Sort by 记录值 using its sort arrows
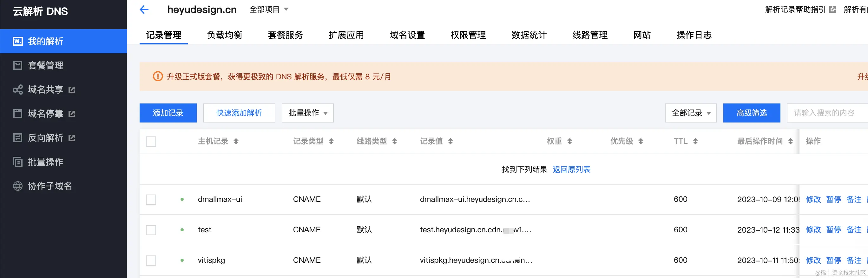This screenshot has height=278, width=868. click(450, 141)
